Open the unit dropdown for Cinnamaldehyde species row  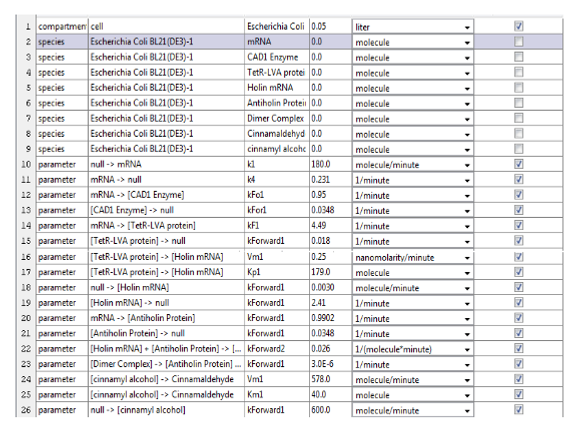[412, 134]
